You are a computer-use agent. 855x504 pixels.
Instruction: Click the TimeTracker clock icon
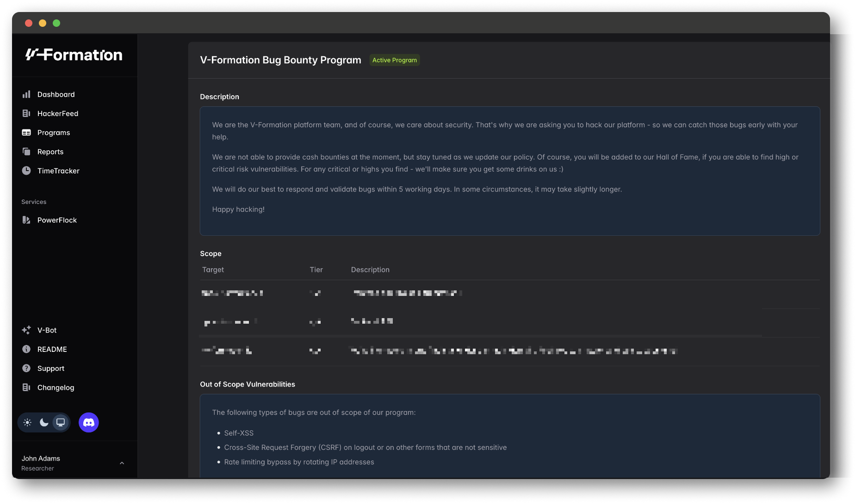click(26, 171)
